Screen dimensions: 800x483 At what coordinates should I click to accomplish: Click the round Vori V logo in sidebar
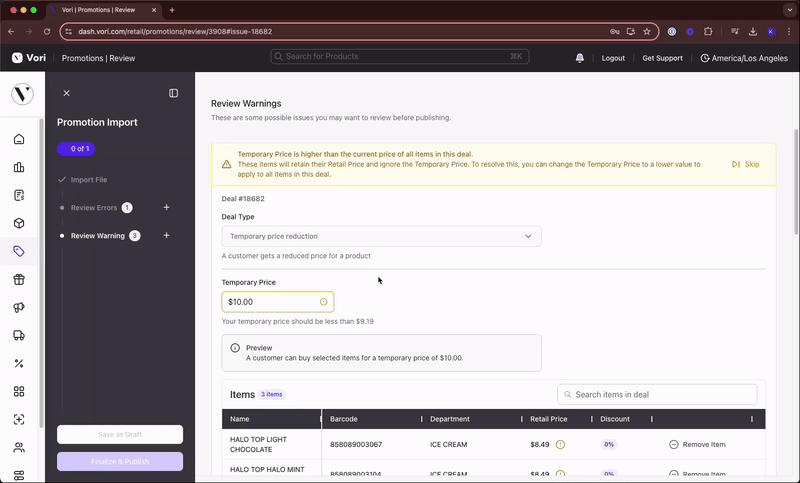22,94
